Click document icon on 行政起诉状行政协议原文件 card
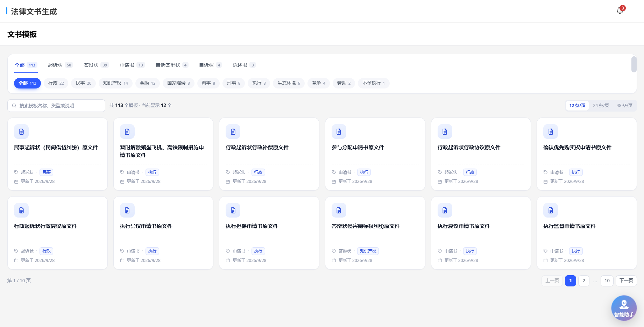The image size is (644, 327). [445, 132]
